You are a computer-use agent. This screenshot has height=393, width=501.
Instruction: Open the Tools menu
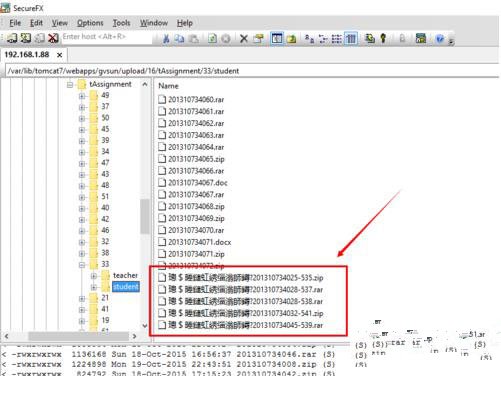(x=121, y=23)
